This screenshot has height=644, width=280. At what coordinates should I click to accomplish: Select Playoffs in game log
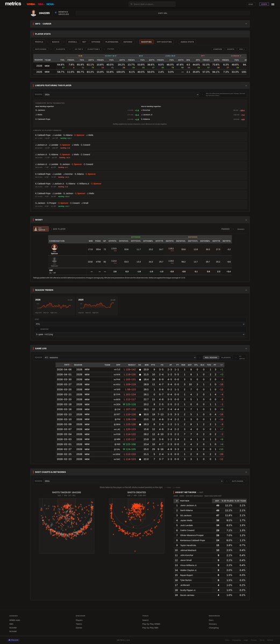pos(226,358)
